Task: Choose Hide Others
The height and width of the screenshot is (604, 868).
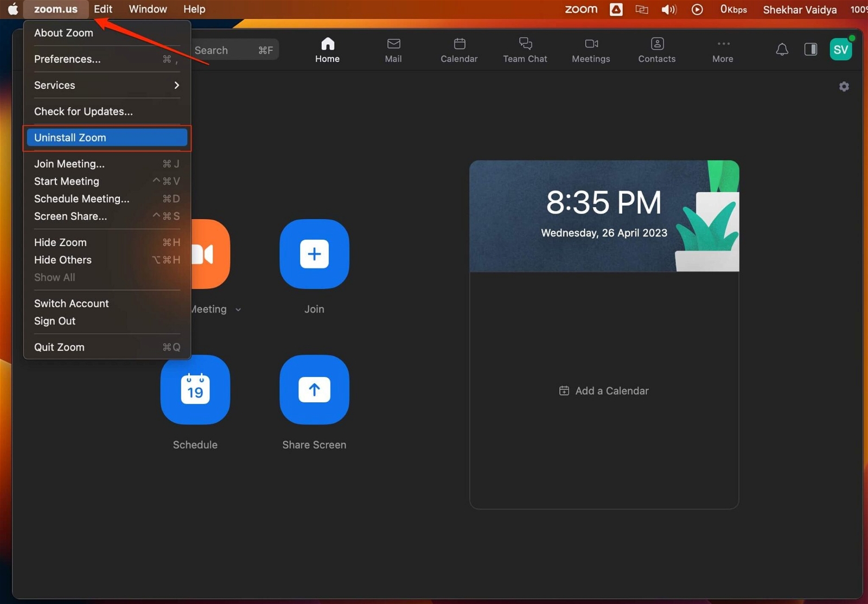Action: click(x=107, y=260)
